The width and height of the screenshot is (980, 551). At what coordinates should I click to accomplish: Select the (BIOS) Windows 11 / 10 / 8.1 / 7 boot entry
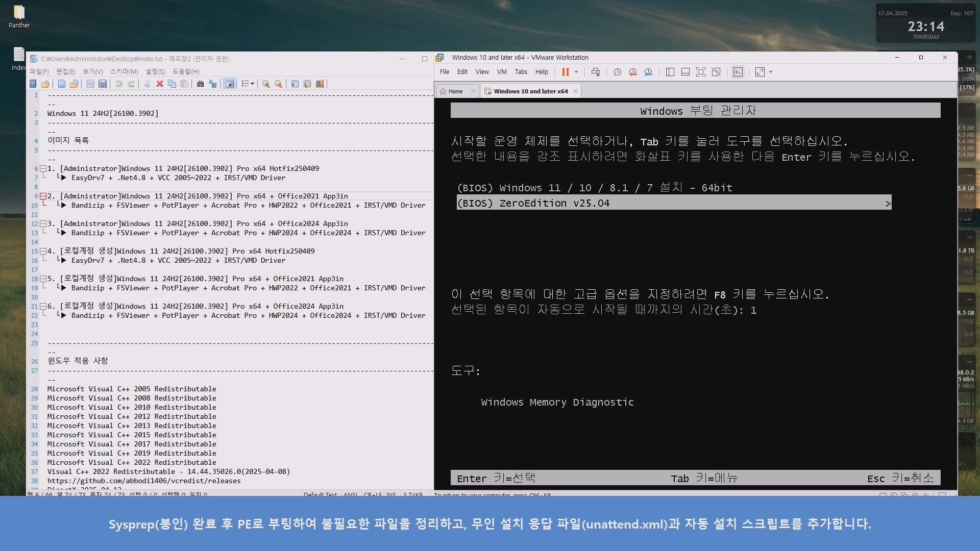[x=594, y=188]
